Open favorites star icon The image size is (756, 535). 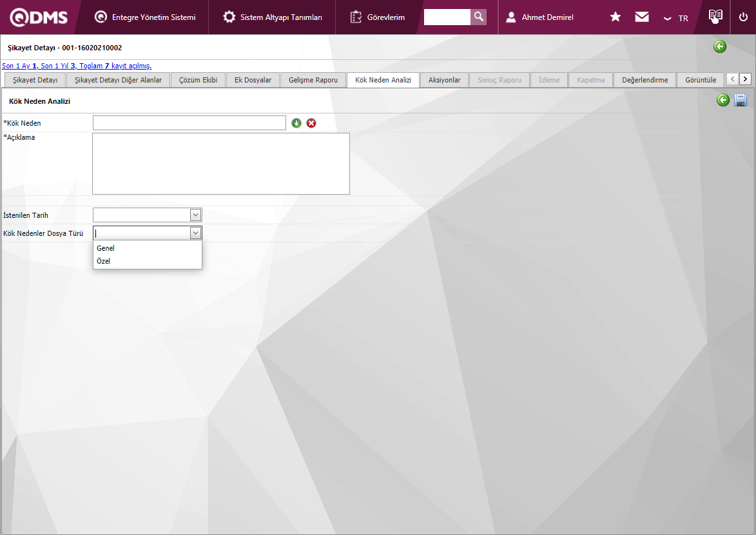615,17
